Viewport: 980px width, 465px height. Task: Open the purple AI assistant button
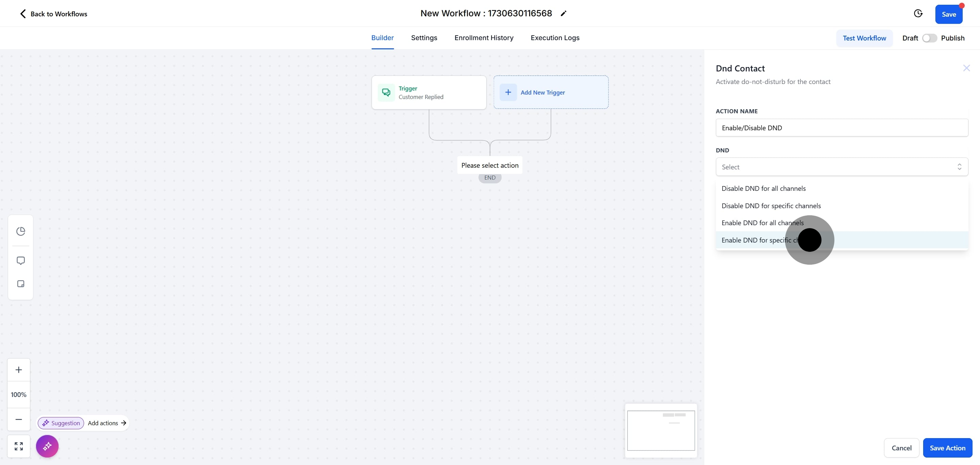[x=47, y=446]
